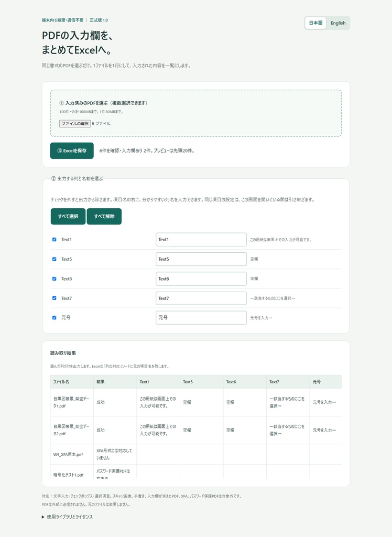Uncheck the Text7 checkbox
Image resolution: width=392 pixels, height=537 pixels.
click(x=54, y=298)
